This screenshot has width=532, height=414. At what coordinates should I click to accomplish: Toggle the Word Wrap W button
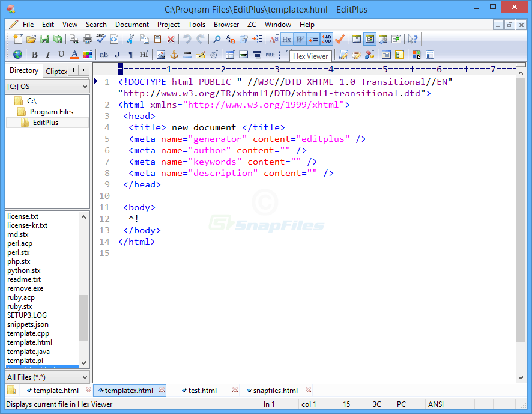point(300,39)
